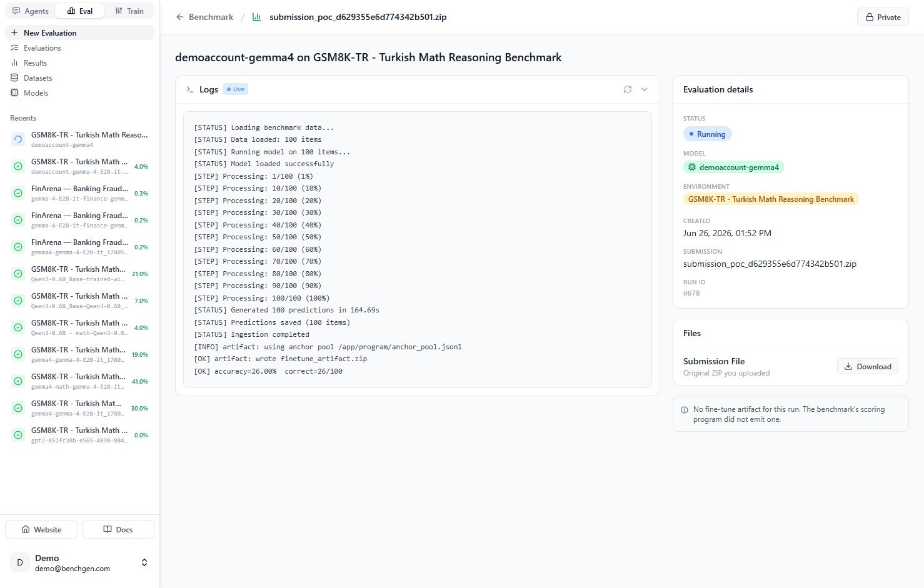924x588 pixels.
Task: Open the Docs link
Action: click(x=118, y=529)
